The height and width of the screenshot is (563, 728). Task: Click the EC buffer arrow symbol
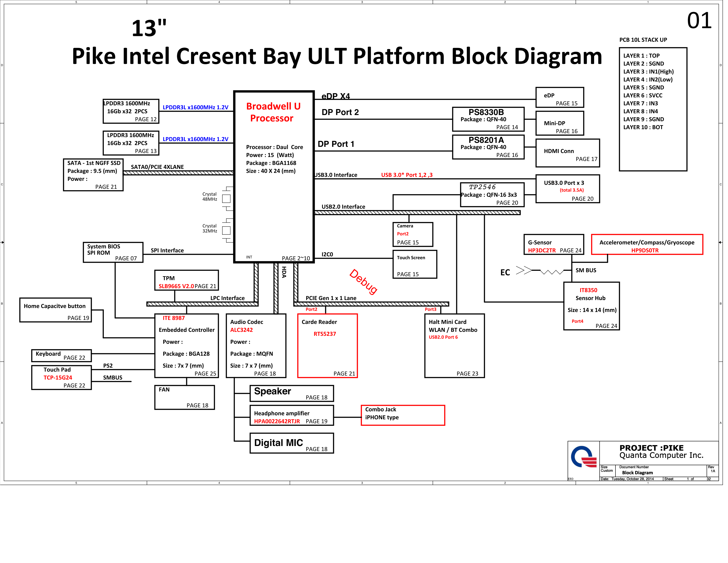click(524, 270)
